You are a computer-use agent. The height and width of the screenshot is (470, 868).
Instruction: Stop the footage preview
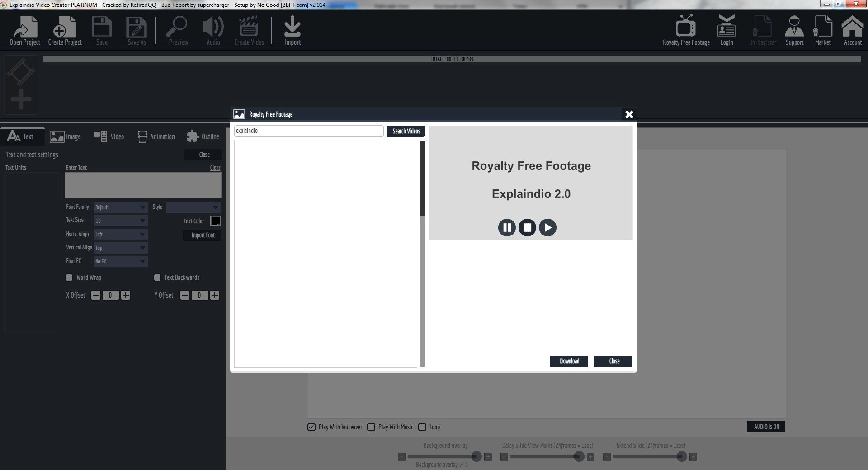click(527, 227)
